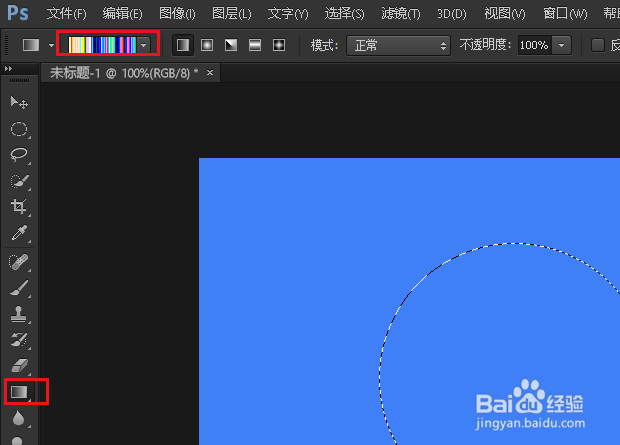
Task: Close the 未标题-1 document tab
Action: (x=210, y=73)
